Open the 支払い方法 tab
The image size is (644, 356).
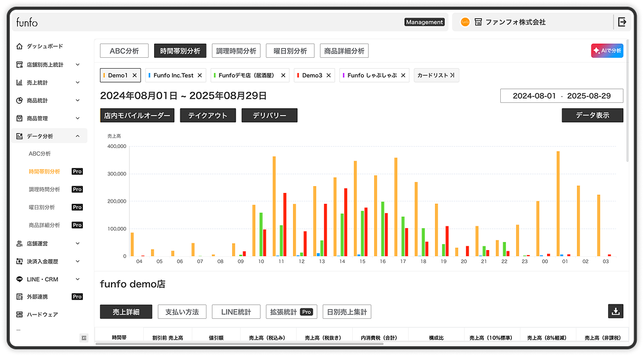point(182,312)
